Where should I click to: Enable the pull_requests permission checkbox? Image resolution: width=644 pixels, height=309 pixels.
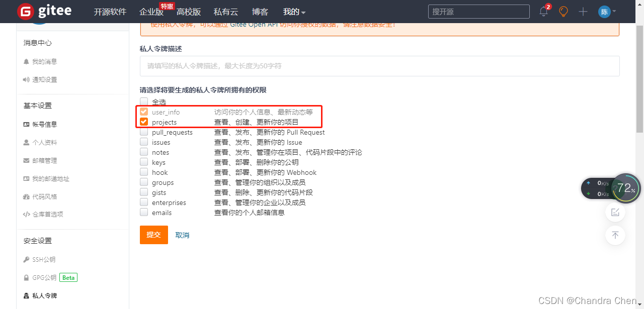[143, 132]
